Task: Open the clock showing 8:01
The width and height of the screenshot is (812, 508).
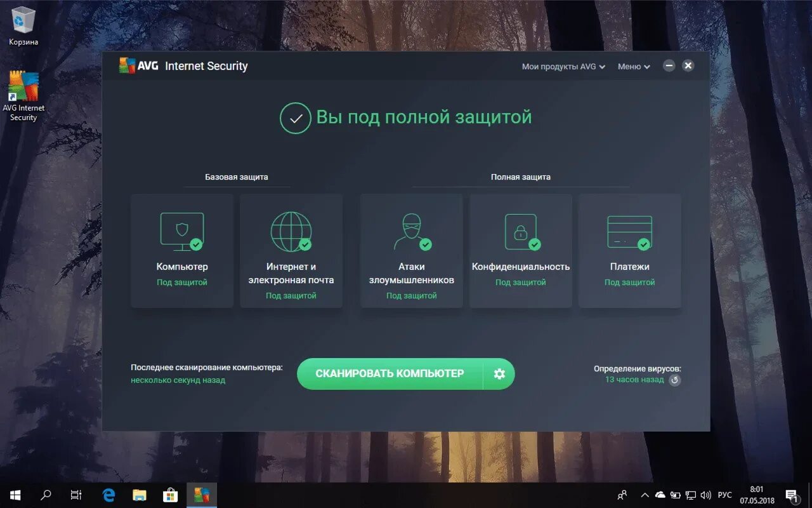Action: coord(757,495)
